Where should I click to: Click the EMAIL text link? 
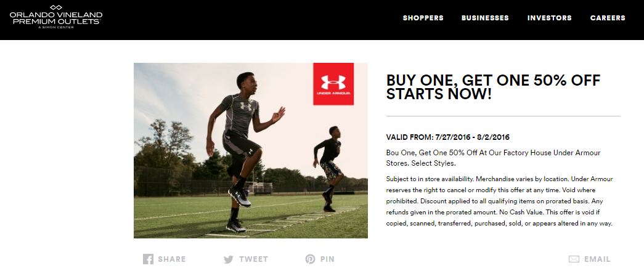(597, 259)
